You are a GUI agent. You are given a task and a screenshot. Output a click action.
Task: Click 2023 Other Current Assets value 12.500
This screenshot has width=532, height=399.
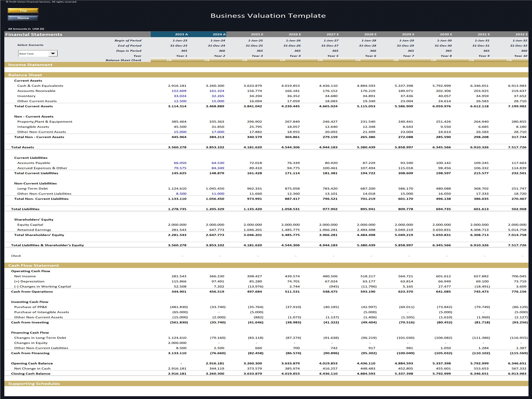coord(180,101)
